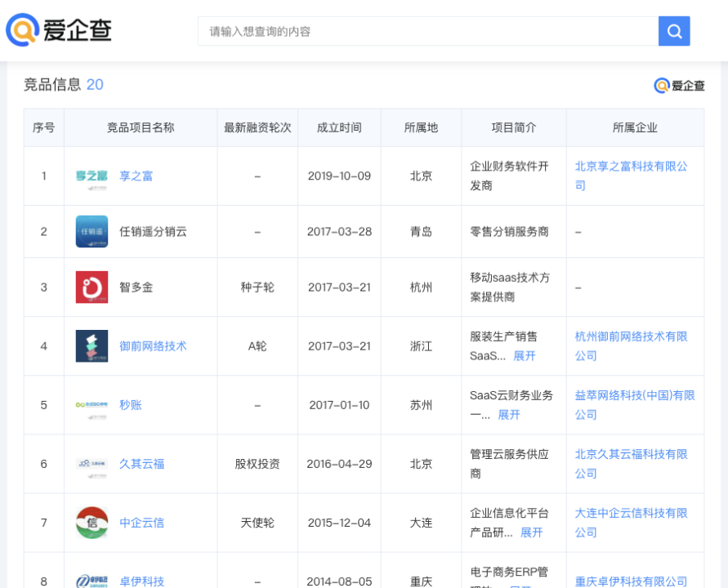The width and height of the screenshot is (728, 588).
Task: Open company 益萃网络科技(中国)有限公司
Action: coord(635,405)
